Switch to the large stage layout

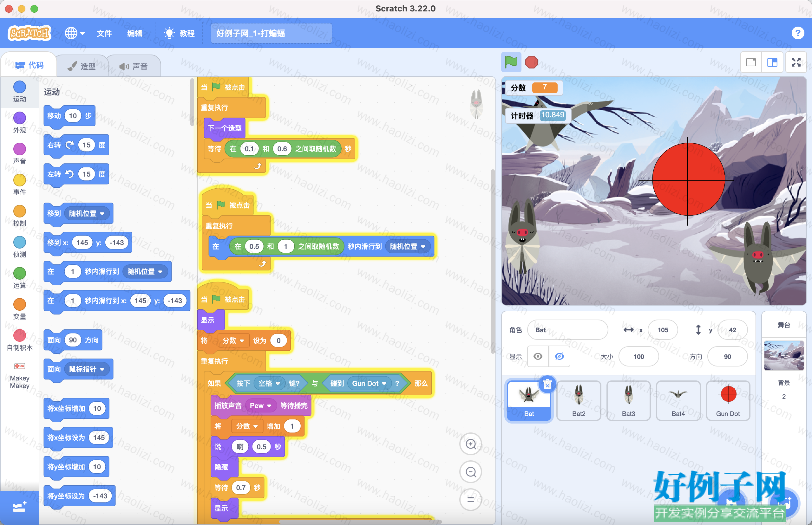click(772, 62)
